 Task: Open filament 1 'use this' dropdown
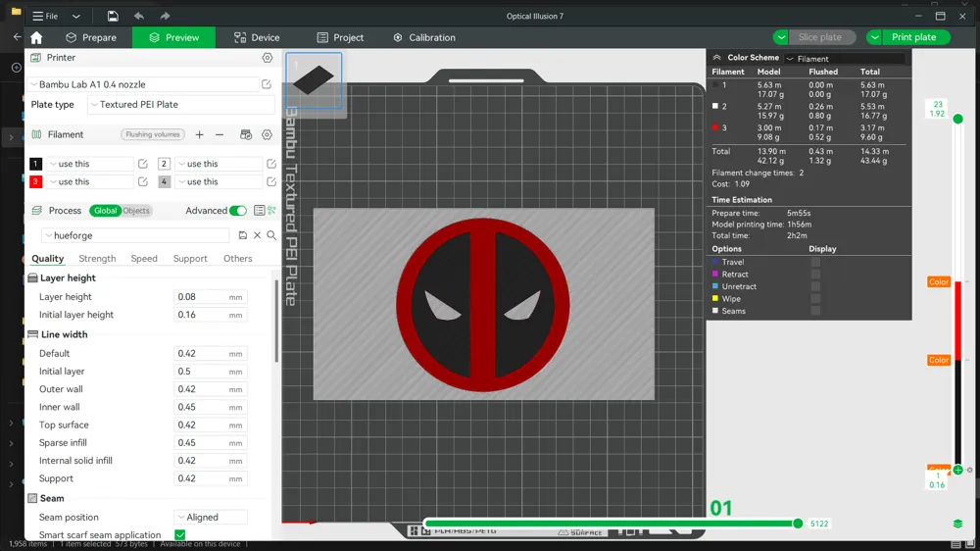(90, 164)
